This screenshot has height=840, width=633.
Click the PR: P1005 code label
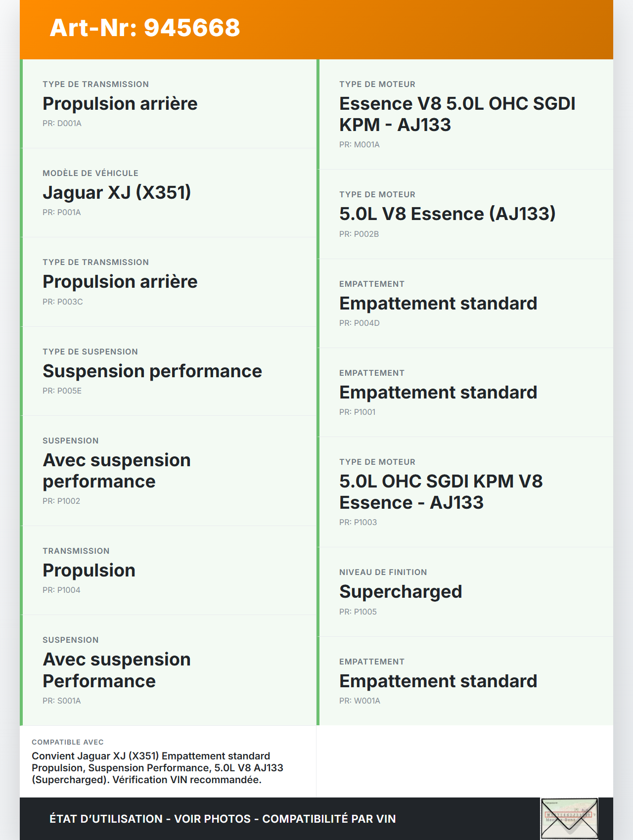tap(358, 612)
